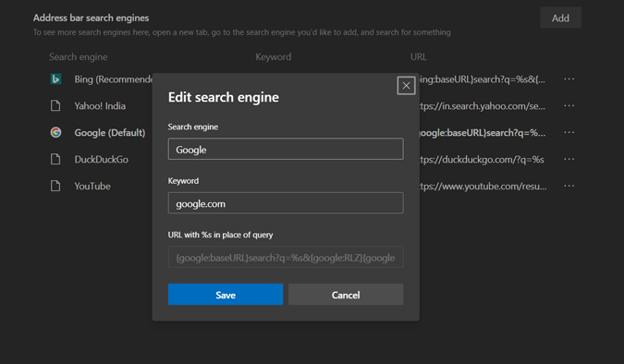Open more actions for DuckDuckGo row
This screenshot has height=364, width=624.
(x=569, y=159)
